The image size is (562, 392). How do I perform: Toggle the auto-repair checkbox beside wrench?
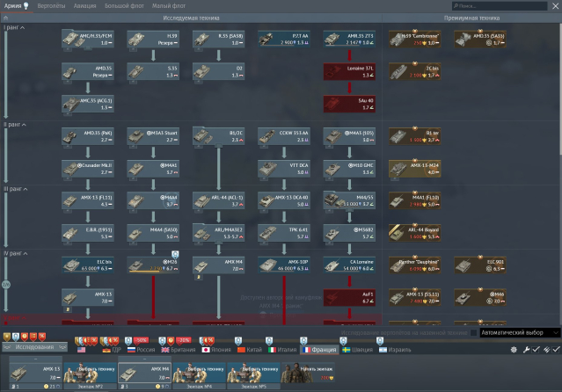[536, 350]
